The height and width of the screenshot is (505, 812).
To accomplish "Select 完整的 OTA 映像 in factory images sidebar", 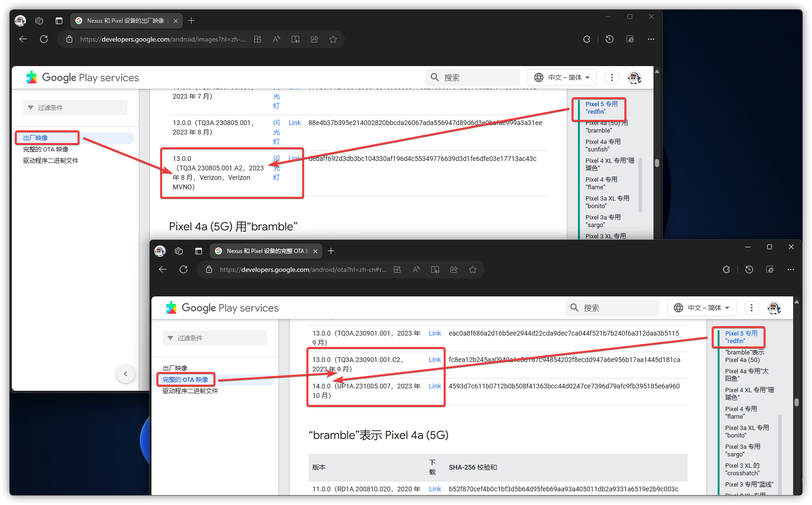I will pos(46,149).
